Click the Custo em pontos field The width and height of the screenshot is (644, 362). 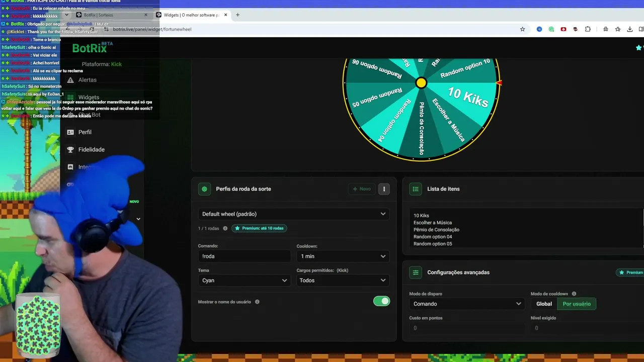[466, 328]
